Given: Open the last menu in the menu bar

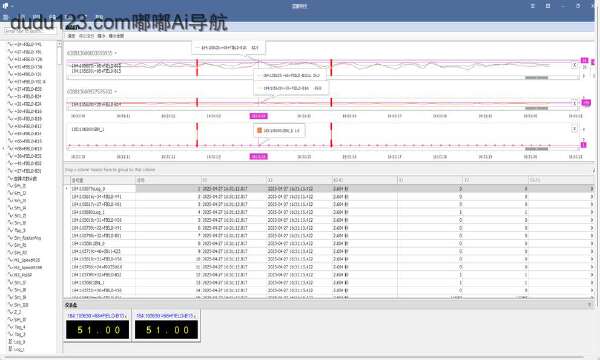Looking at the screenshot, I should [99, 18].
